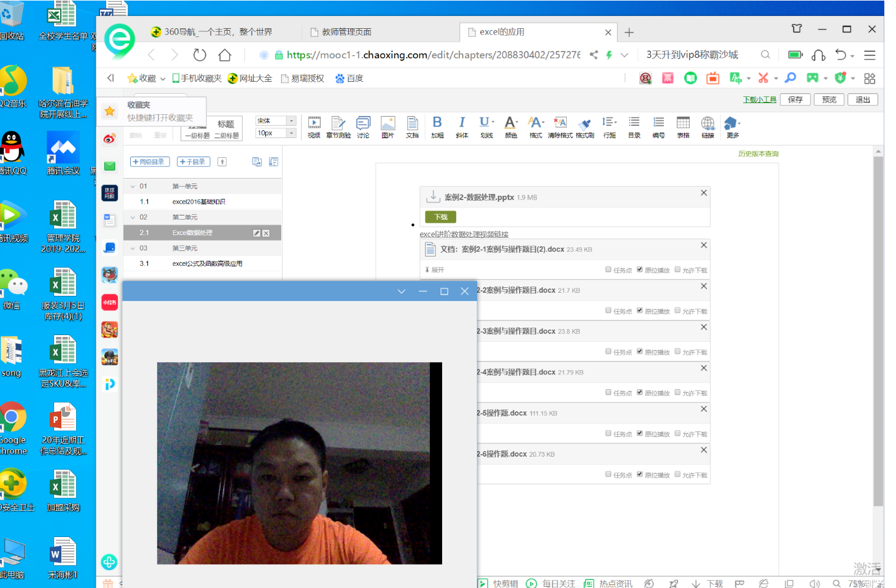Insert hyperlink with the 链接 icon

(x=707, y=126)
